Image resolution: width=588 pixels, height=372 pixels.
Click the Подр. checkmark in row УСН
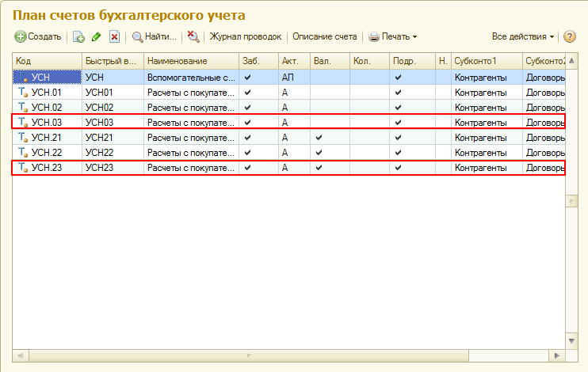tap(398, 78)
